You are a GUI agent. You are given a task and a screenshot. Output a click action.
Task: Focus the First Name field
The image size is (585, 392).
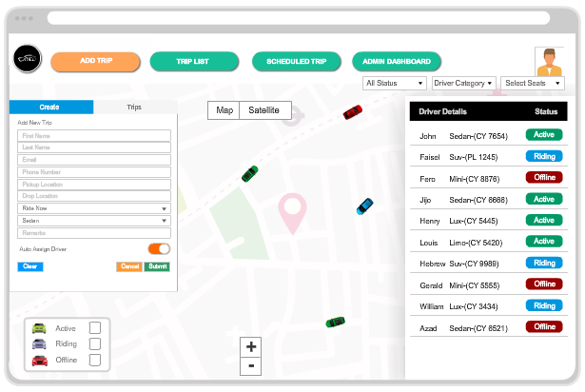94,135
